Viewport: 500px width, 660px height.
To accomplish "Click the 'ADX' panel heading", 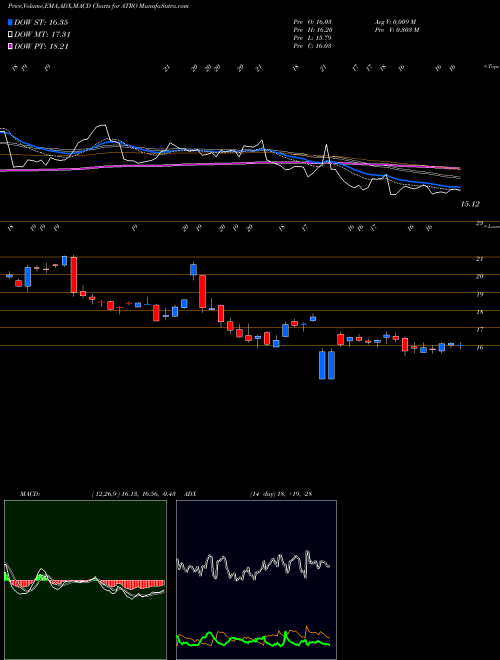I will (x=190, y=494).
